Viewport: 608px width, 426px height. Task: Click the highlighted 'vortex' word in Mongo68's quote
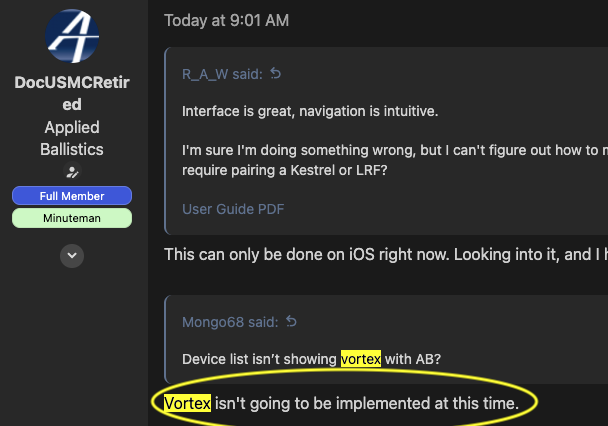(361, 359)
